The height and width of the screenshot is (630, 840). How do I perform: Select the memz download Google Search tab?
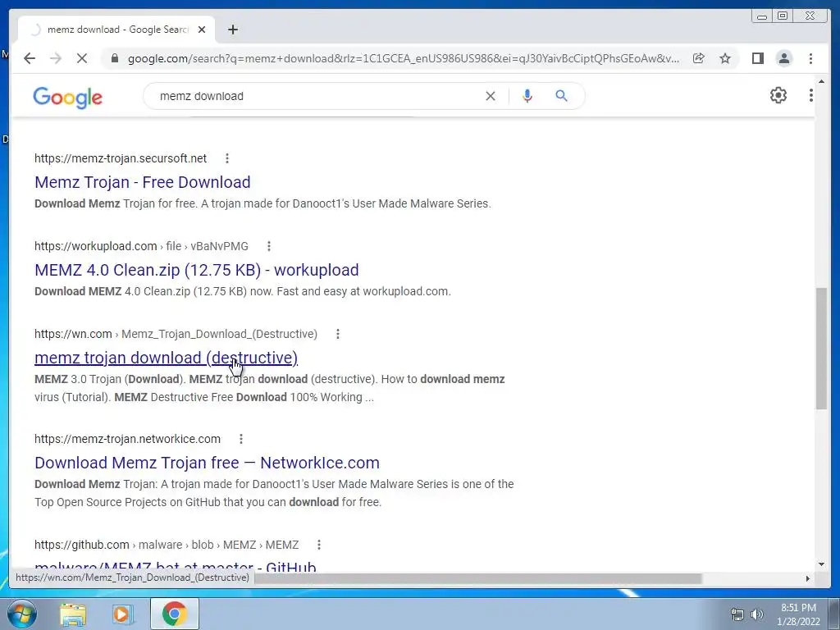tap(117, 30)
